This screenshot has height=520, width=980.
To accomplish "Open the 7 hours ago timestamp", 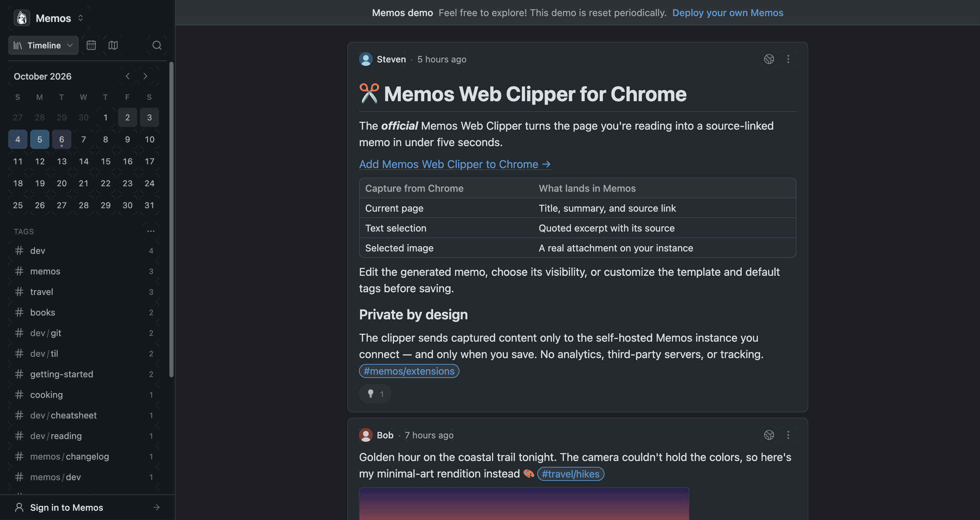I will [x=429, y=435].
